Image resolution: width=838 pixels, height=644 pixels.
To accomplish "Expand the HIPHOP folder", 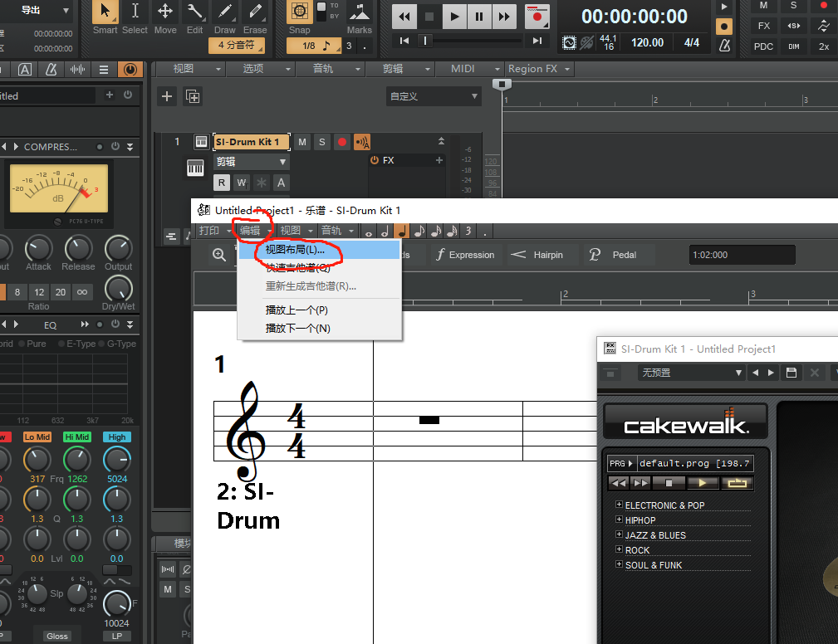I will pos(619,520).
